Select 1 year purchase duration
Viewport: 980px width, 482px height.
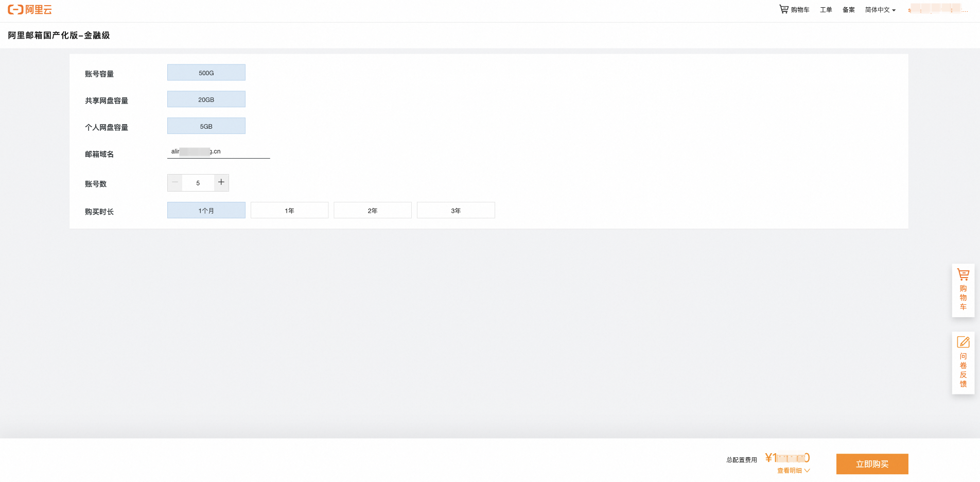click(289, 210)
